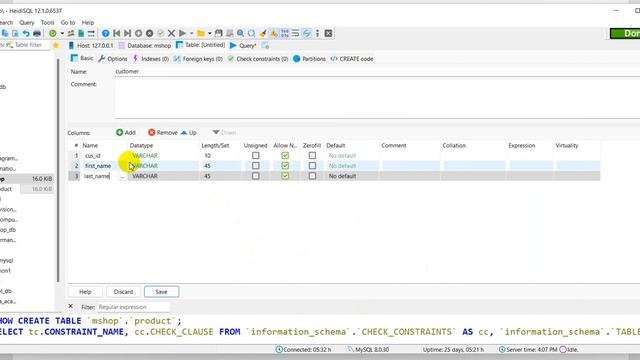Screen dimensions: 640x360
Task: Toggle Unsigned checkbox for first_name
Action: tap(256, 166)
